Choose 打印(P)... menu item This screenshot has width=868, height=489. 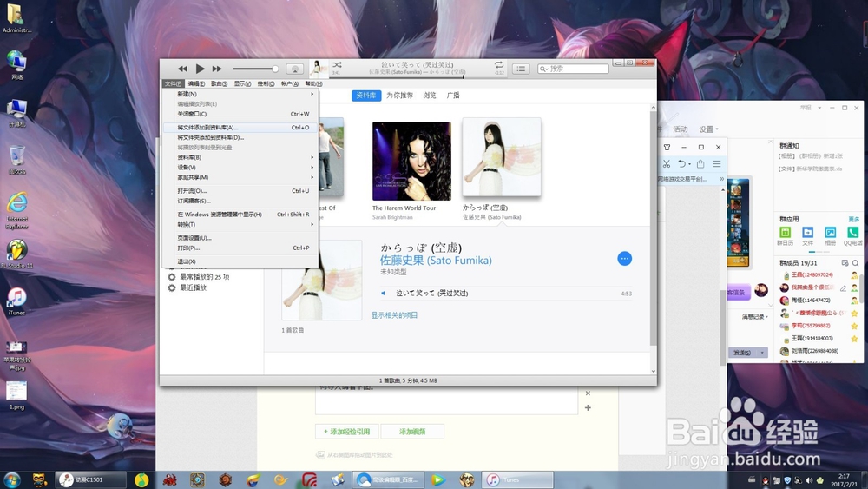pyautogui.click(x=240, y=248)
